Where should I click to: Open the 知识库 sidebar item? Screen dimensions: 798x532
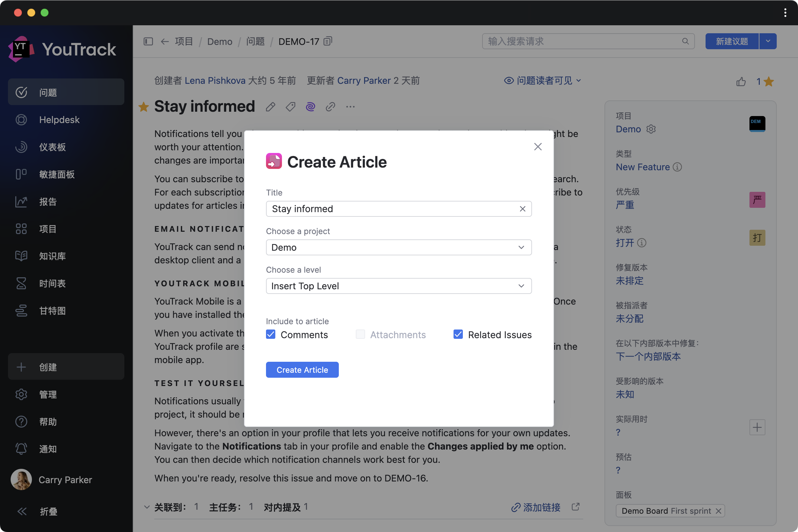(x=53, y=256)
